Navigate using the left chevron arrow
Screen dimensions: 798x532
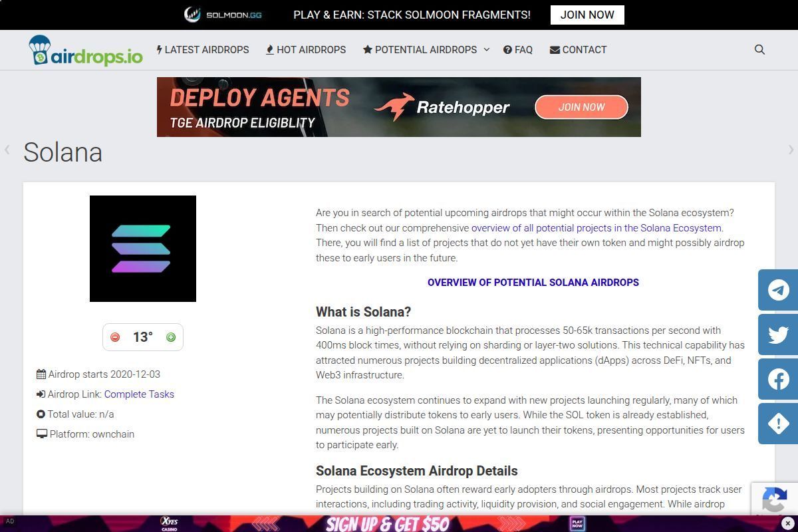(7, 150)
